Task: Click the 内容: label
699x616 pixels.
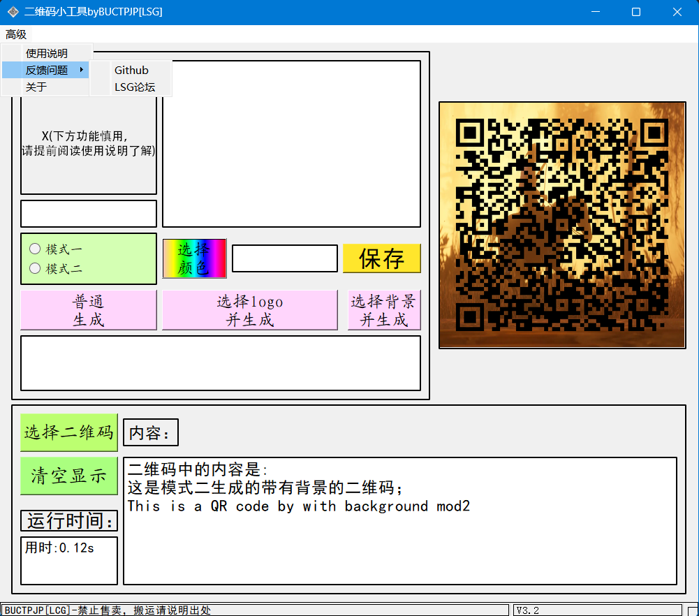Action: [151, 432]
